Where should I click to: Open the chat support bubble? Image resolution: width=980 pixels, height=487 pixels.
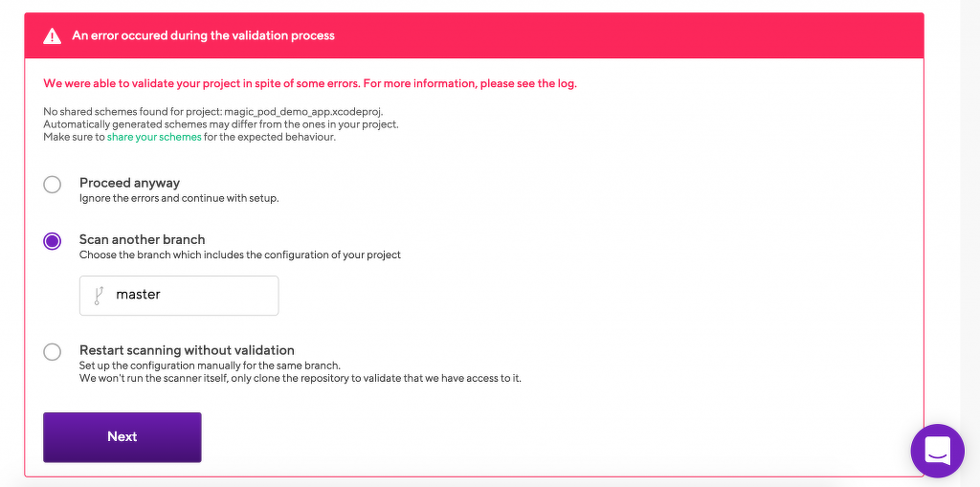pyautogui.click(x=937, y=450)
